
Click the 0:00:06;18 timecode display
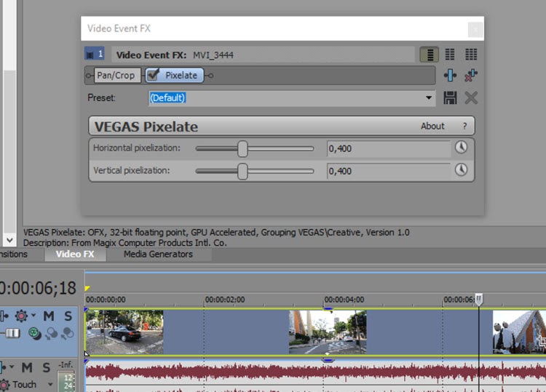pos(38,288)
